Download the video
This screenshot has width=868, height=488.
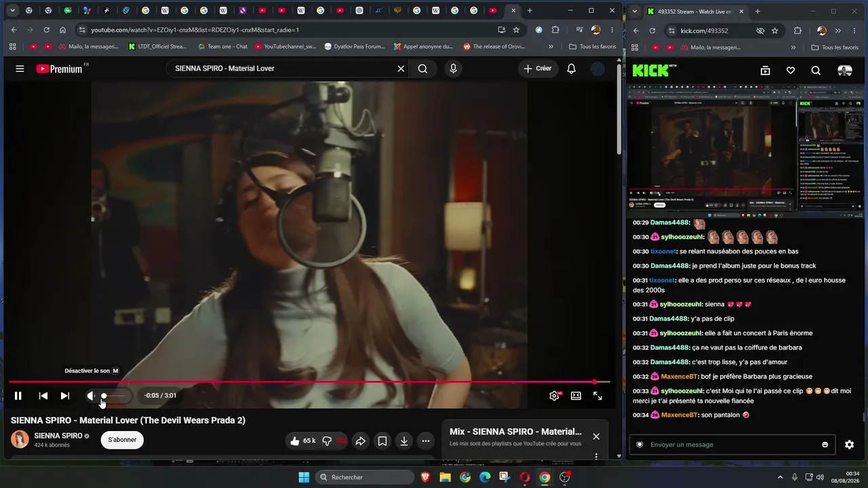pos(404,441)
